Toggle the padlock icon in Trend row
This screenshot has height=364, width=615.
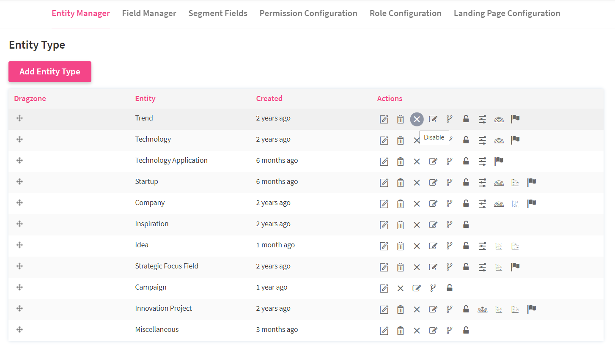pyautogui.click(x=466, y=119)
